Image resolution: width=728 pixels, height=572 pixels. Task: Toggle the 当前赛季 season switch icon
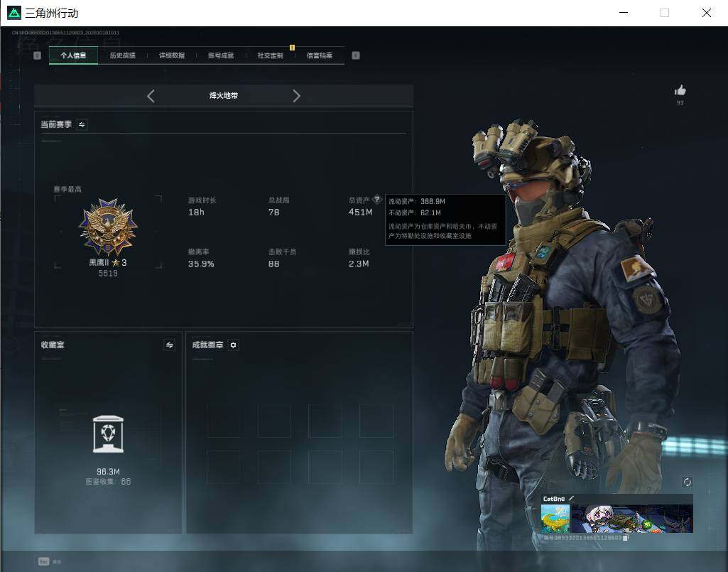82,124
